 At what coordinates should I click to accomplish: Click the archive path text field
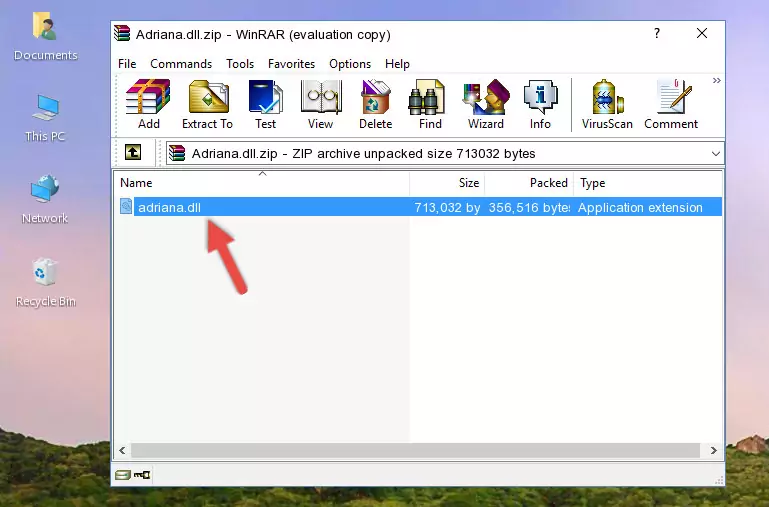(x=444, y=153)
